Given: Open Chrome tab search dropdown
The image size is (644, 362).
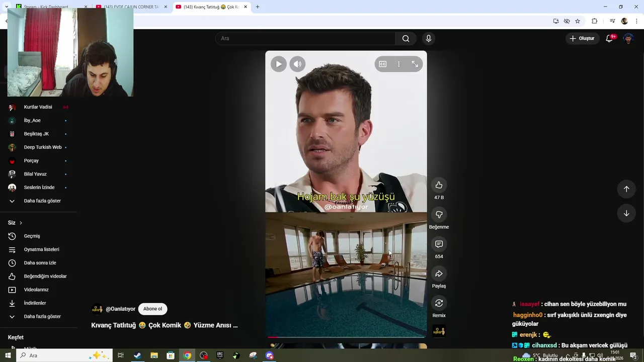Looking at the screenshot, I should coord(6,7).
